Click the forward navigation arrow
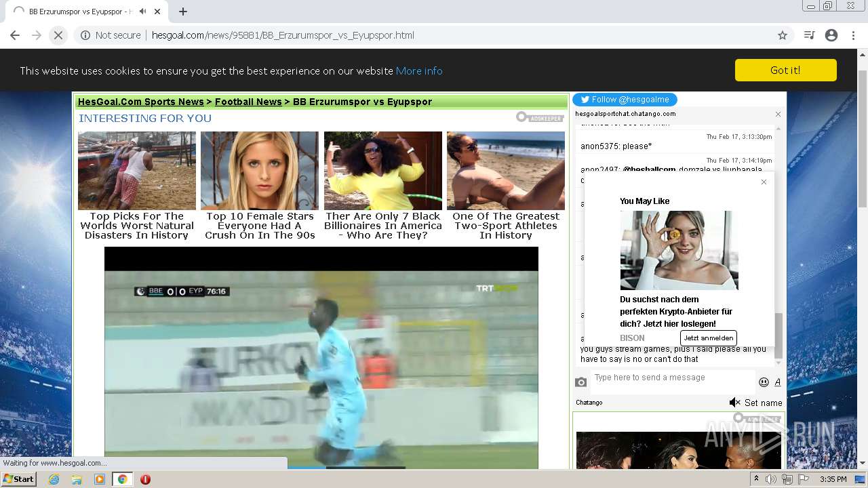Viewport: 868px width, 488px height. (37, 35)
